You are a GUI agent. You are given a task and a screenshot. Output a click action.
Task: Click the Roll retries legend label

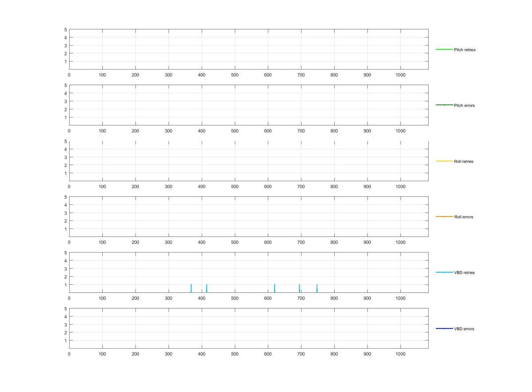click(x=464, y=161)
